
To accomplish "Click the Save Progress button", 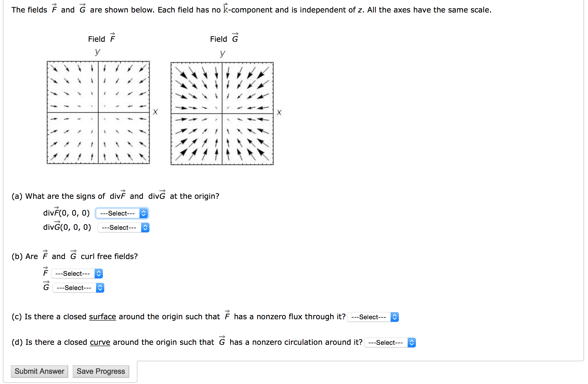I will click(x=101, y=371).
